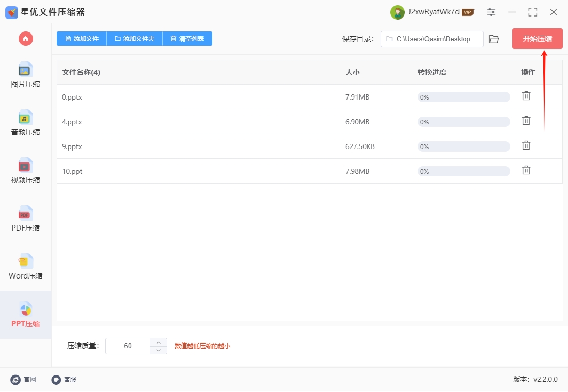Viewport: 568px width, 392px height.
Task: Click the 7.98MB size cell
Action: tap(357, 171)
